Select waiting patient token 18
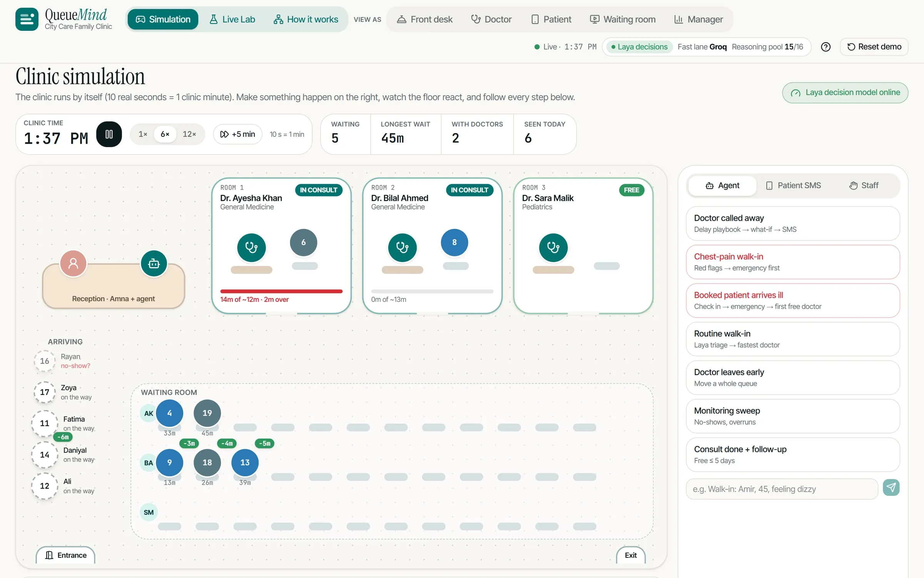 pyautogui.click(x=207, y=462)
